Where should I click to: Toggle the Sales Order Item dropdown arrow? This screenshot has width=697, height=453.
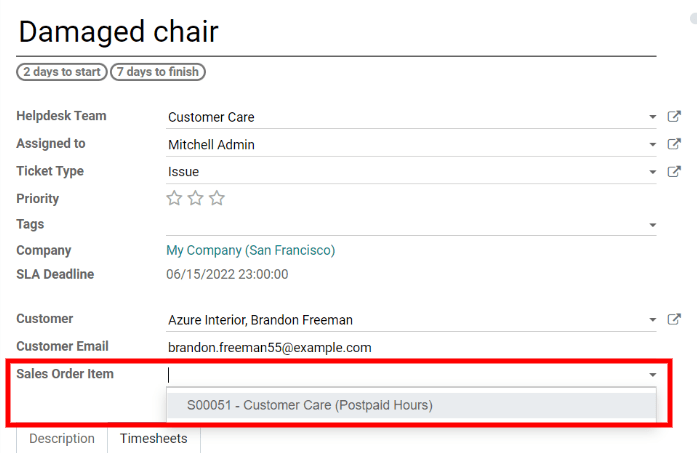(x=652, y=375)
